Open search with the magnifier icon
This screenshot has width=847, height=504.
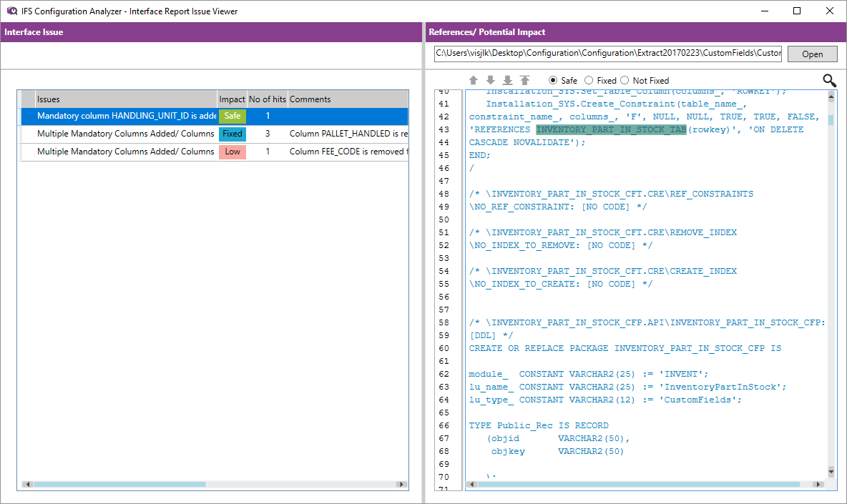(829, 81)
